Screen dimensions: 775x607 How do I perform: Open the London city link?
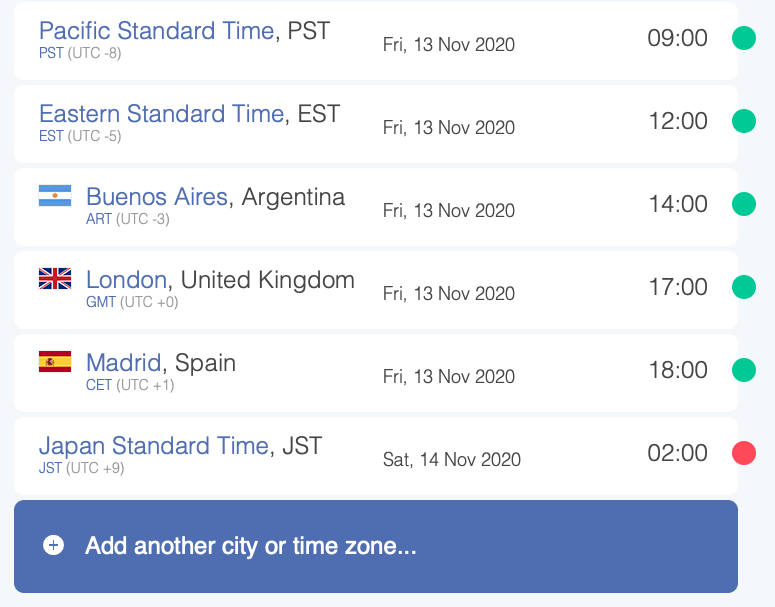coord(127,280)
